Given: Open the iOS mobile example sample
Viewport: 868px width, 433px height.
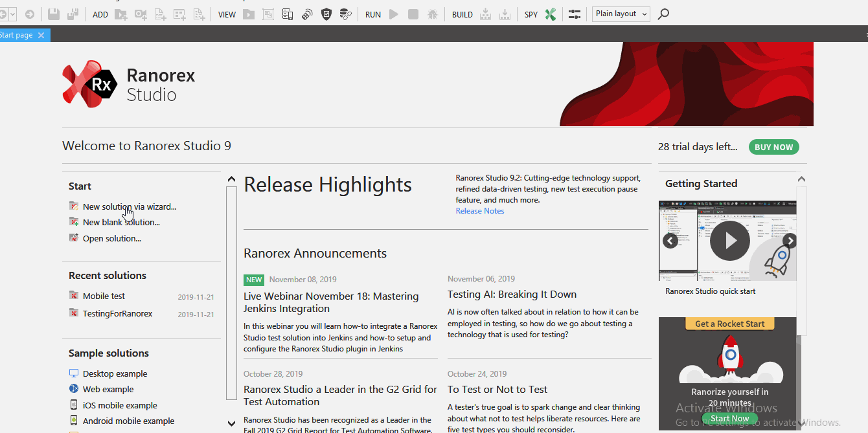Looking at the screenshot, I should click(x=120, y=406).
